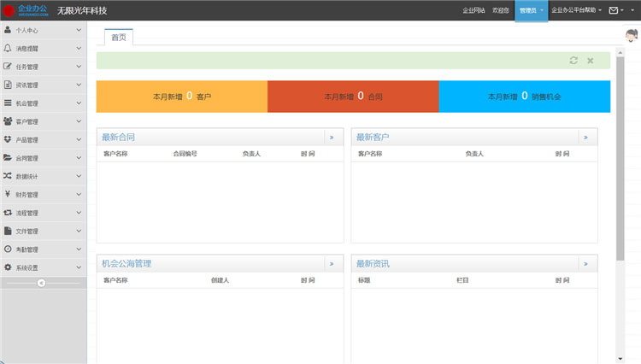
Task: Open the 企业办公平台帮助 dropdown
Action: [x=576, y=10]
